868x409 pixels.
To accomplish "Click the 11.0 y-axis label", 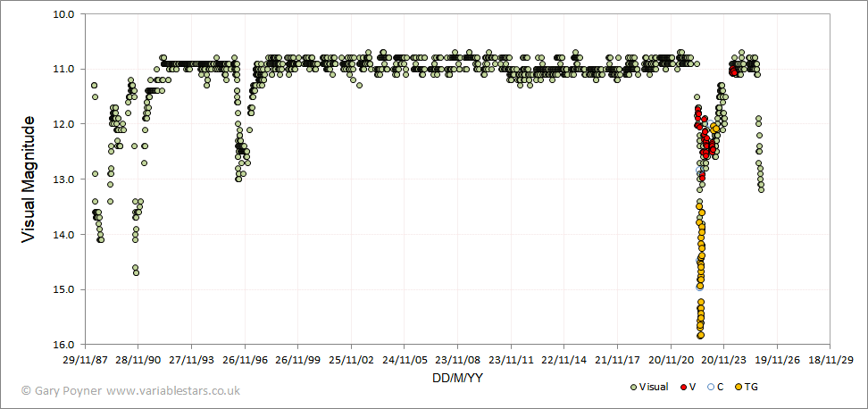I will [63, 69].
